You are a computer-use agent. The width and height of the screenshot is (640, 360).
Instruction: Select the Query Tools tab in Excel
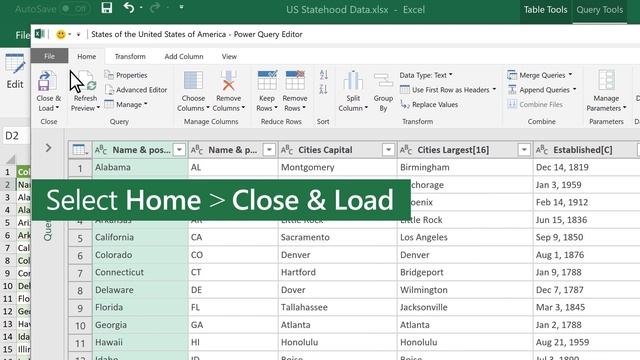tap(600, 10)
